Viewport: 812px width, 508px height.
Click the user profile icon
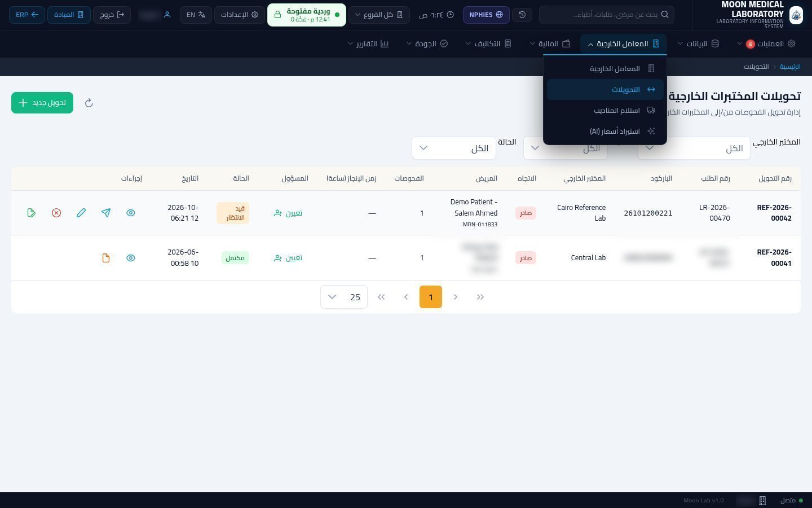(x=167, y=15)
